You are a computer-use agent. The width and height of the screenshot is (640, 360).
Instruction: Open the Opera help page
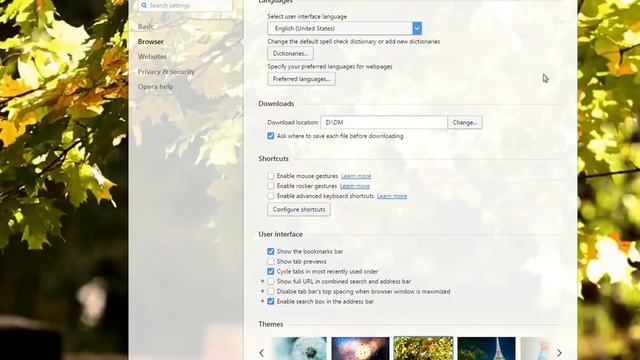[x=156, y=87]
